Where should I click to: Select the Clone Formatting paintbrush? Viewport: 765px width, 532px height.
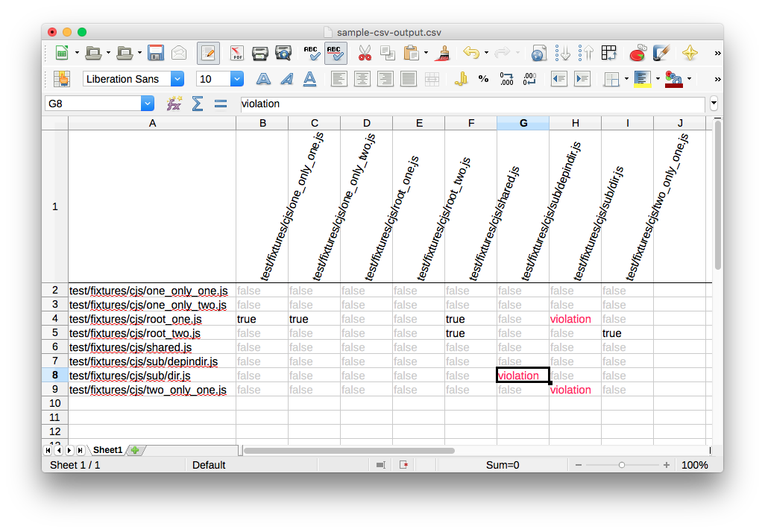point(443,53)
